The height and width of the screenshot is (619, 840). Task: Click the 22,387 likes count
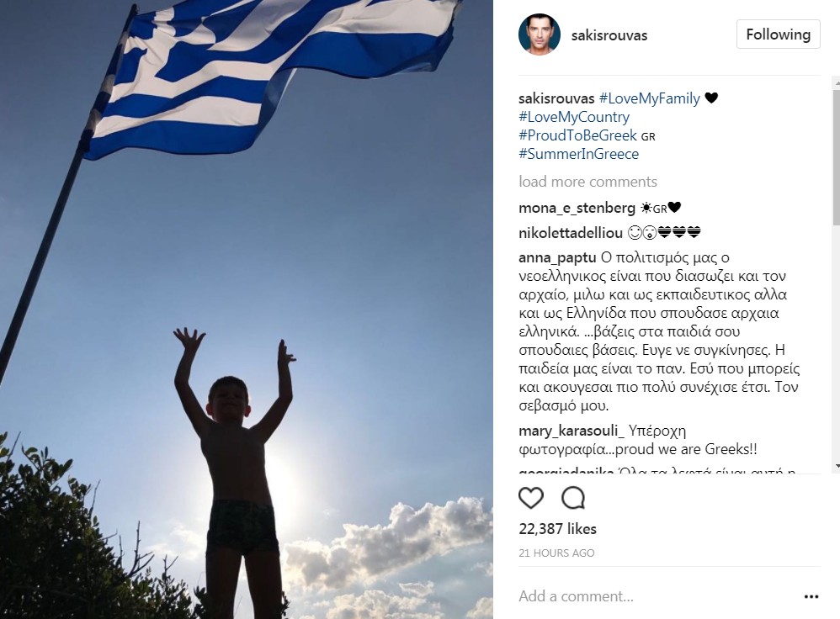557,529
